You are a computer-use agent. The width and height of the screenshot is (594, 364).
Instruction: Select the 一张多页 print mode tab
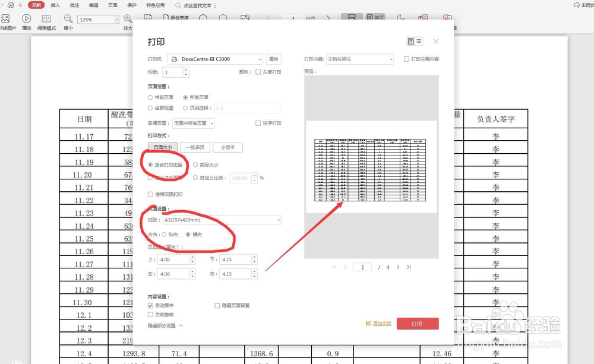(x=195, y=147)
